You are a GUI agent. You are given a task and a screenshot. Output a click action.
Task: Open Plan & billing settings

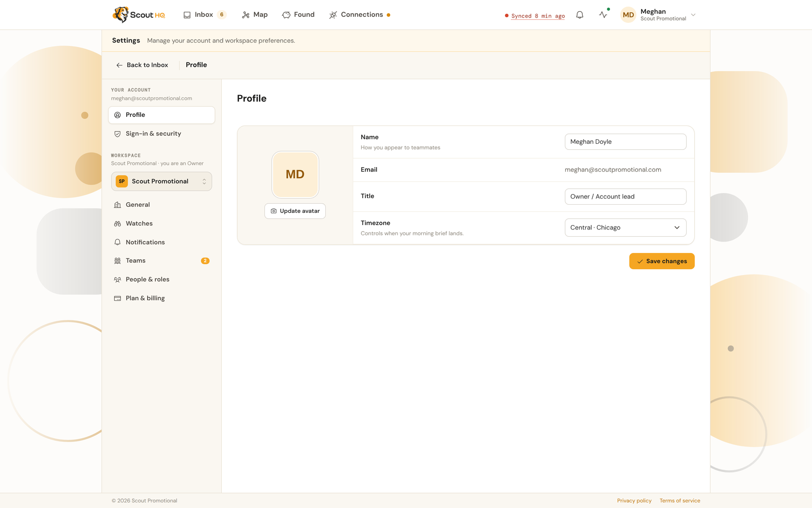tap(161, 298)
